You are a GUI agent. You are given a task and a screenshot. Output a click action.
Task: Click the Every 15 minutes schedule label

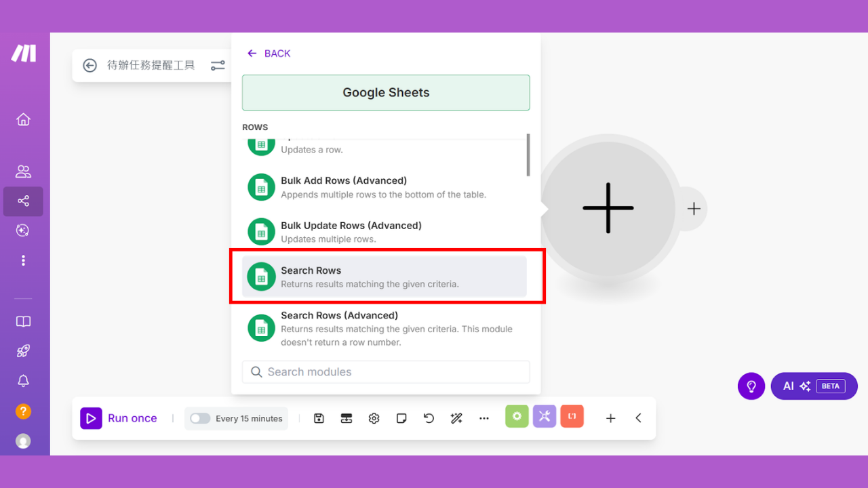[249, 419]
